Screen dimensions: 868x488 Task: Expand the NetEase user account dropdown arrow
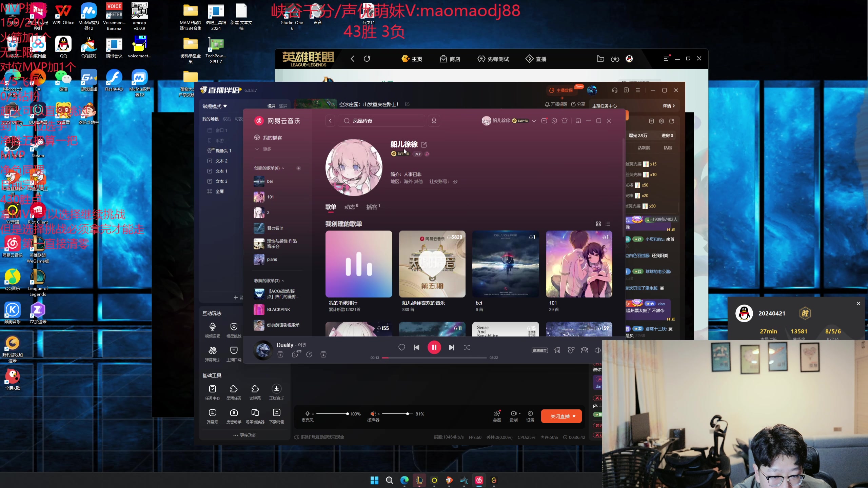click(x=534, y=121)
